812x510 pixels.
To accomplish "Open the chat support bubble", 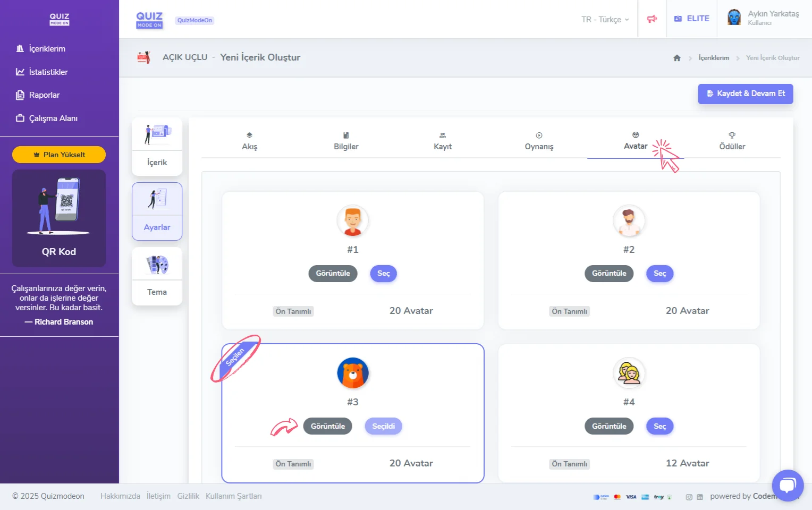I will click(788, 485).
